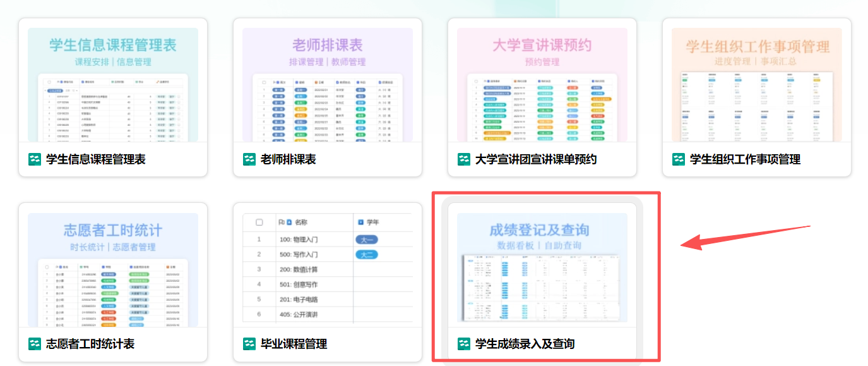Click the 大学宣讲团宣讲课单预约 title text
This screenshot has height=366, width=868.
[535, 159]
